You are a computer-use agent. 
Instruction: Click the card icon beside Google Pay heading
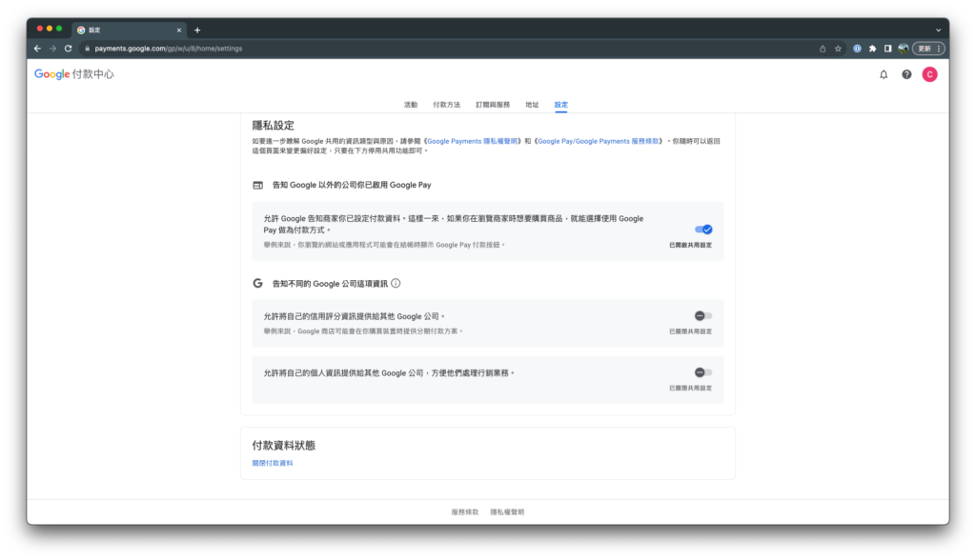click(x=257, y=185)
